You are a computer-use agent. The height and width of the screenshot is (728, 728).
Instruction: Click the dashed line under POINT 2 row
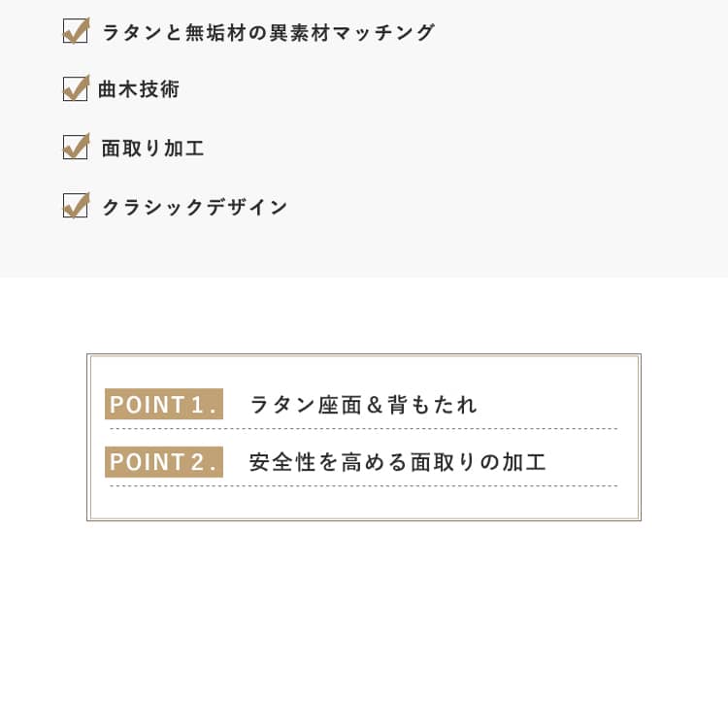pyautogui.click(x=364, y=486)
